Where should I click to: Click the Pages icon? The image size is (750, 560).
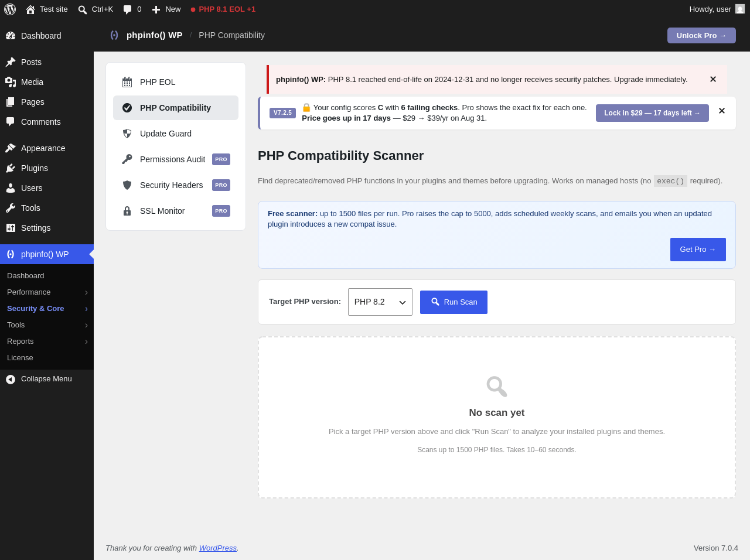11,102
